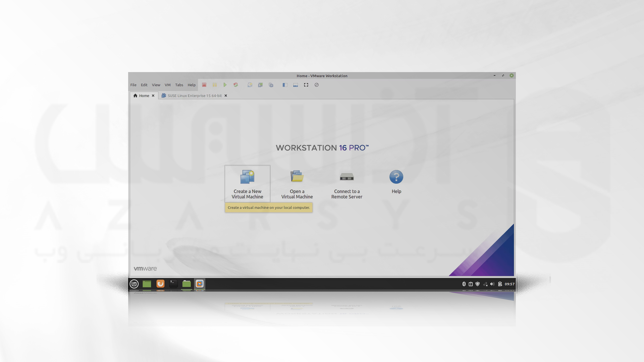Expand the Edit menu dropdown
Screen dimensions: 644x362
(x=144, y=85)
